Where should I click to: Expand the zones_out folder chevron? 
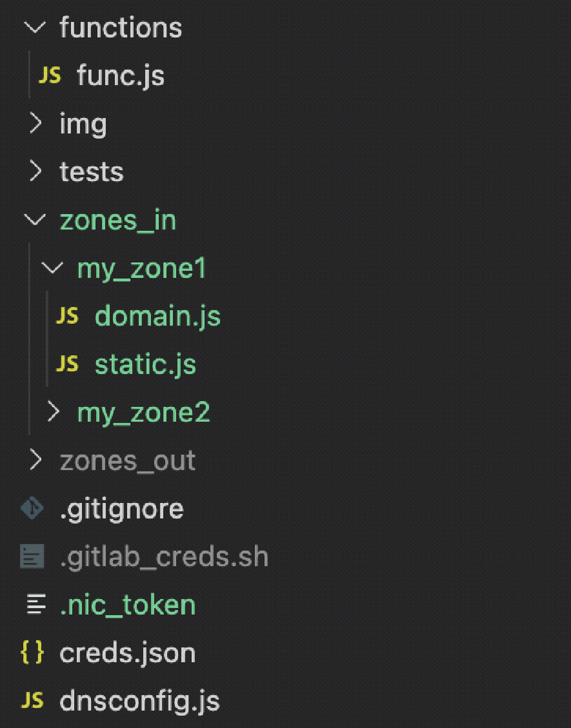click(36, 460)
